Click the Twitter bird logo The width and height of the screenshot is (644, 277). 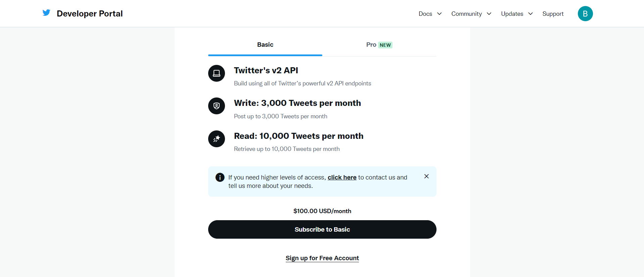(x=46, y=13)
